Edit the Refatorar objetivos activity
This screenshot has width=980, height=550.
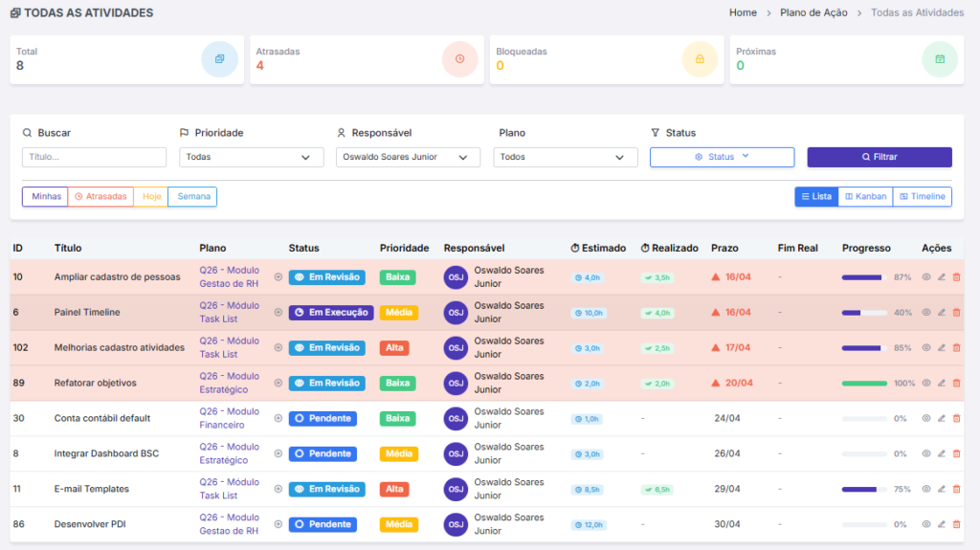coord(942,384)
